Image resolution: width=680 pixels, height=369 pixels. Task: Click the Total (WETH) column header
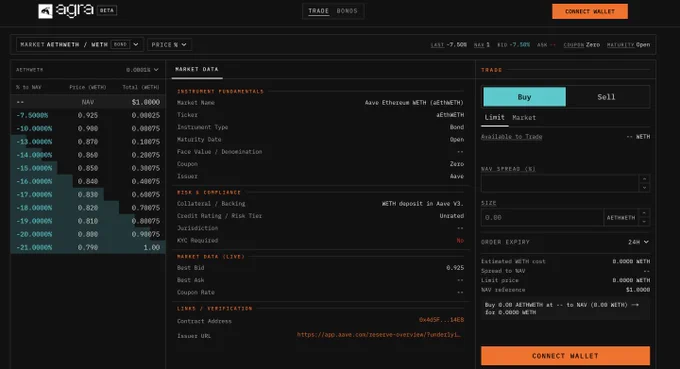(x=141, y=87)
